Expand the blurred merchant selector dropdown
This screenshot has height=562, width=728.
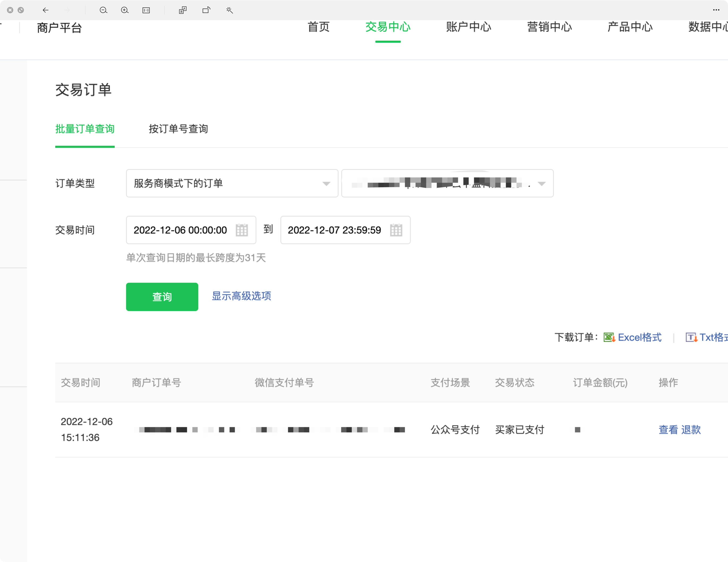(447, 184)
